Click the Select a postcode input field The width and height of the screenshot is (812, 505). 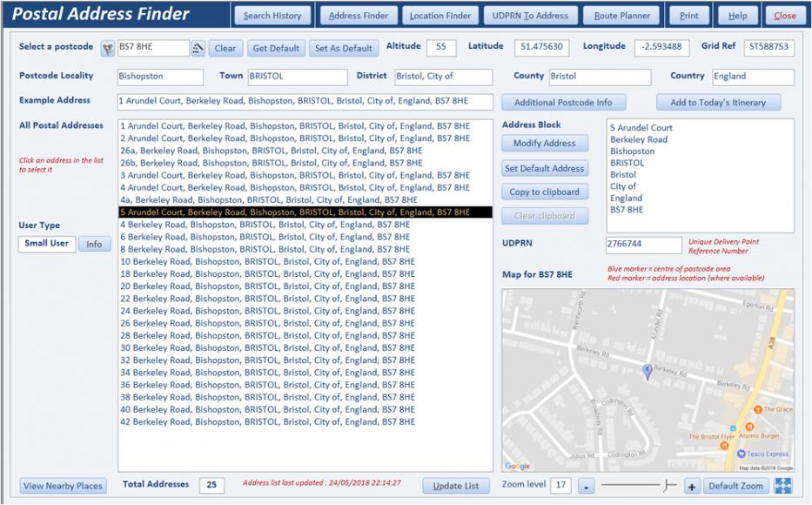[x=153, y=48]
